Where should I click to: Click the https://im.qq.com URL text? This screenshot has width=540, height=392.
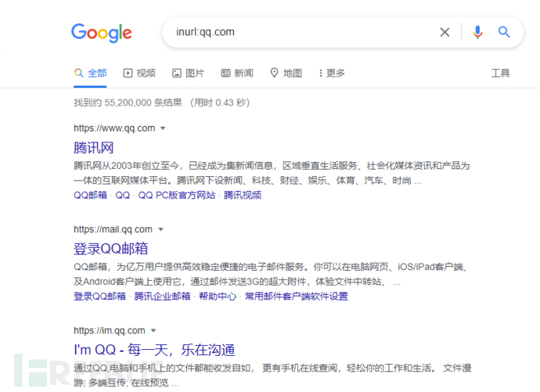[110, 331]
